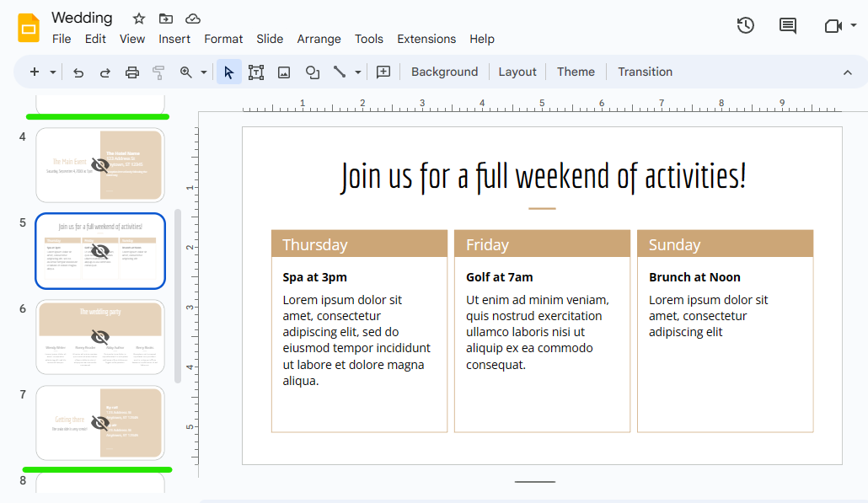Screen dimensions: 868x503
Task: Open the File menu
Action: coord(62,40)
